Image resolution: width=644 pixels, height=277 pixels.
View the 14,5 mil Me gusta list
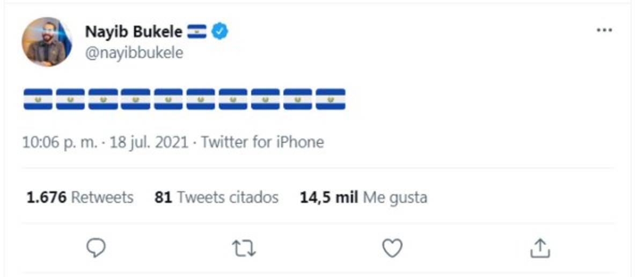[x=363, y=198]
